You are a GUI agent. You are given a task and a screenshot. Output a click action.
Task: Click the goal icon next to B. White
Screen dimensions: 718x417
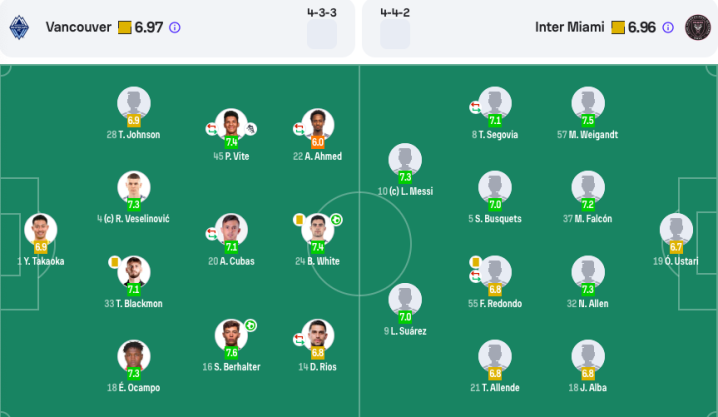pyautogui.click(x=337, y=220)
